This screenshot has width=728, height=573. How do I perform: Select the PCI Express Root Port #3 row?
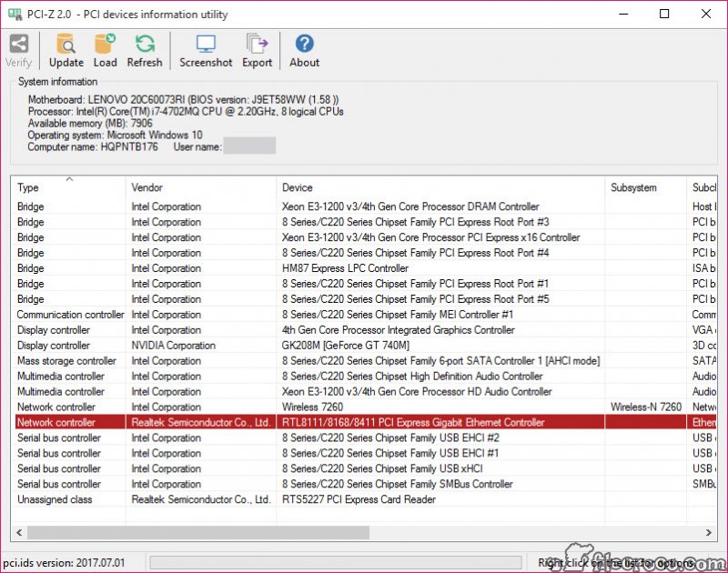tap(364, 222)
